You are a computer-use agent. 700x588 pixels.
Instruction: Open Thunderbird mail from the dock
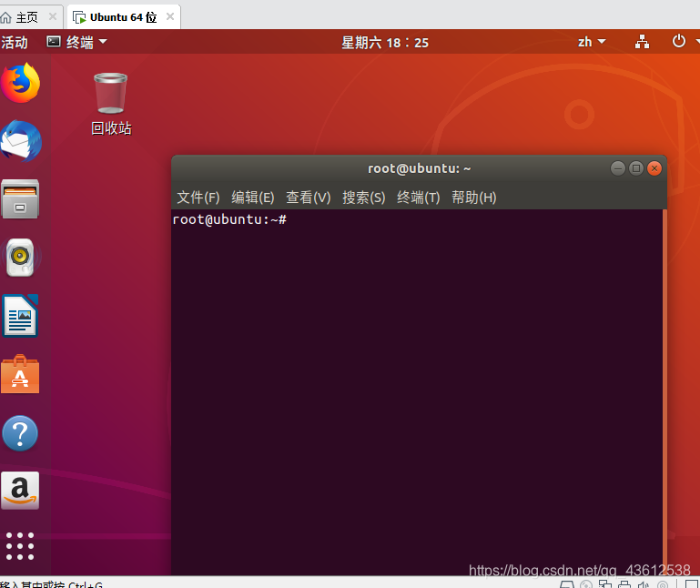point(21,141)
